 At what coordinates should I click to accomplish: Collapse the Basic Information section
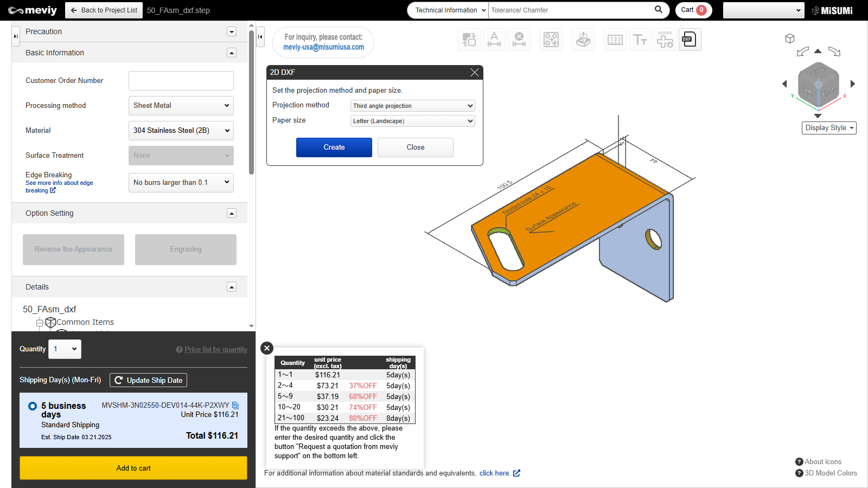(x=232, y=53)
